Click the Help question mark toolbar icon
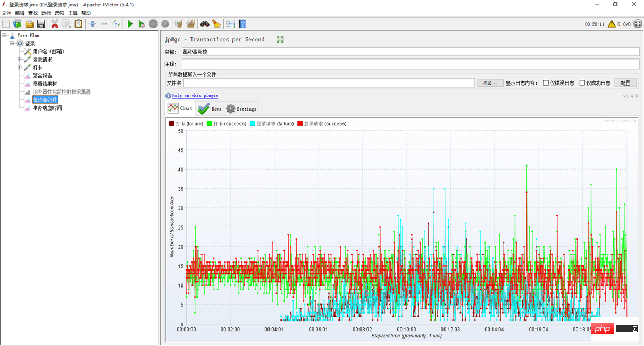Viewport: 644px width, 346px height. click(242, 24)
